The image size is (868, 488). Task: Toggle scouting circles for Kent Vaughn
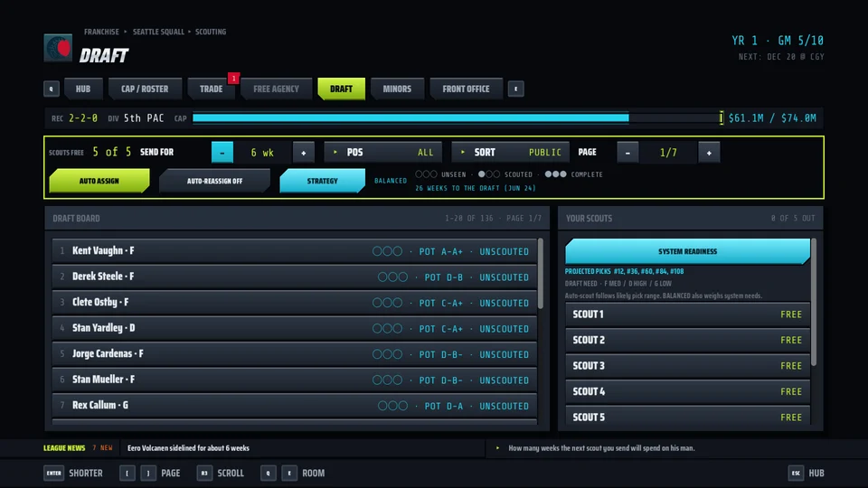pyautogui.click(x=388, y=251)
